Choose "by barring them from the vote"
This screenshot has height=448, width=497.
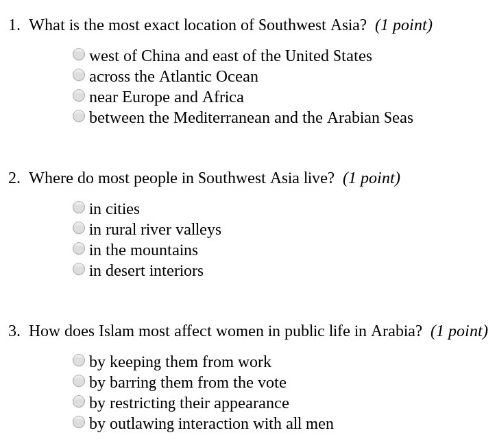point(79,381)
